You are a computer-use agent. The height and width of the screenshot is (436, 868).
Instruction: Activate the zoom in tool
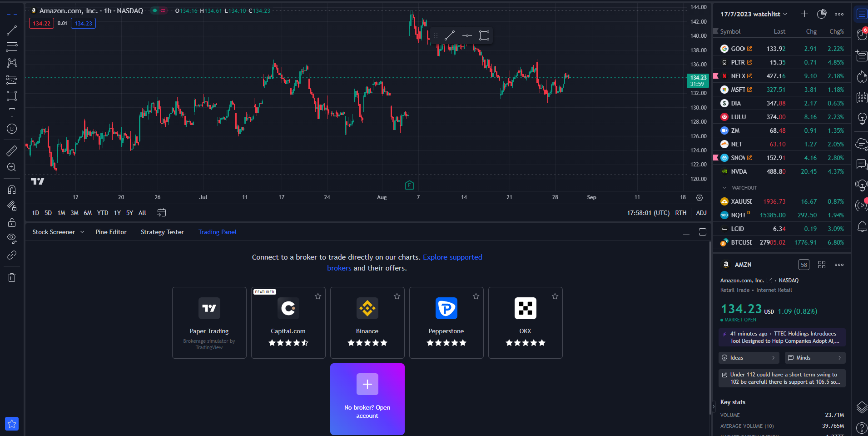click(12, 167)
